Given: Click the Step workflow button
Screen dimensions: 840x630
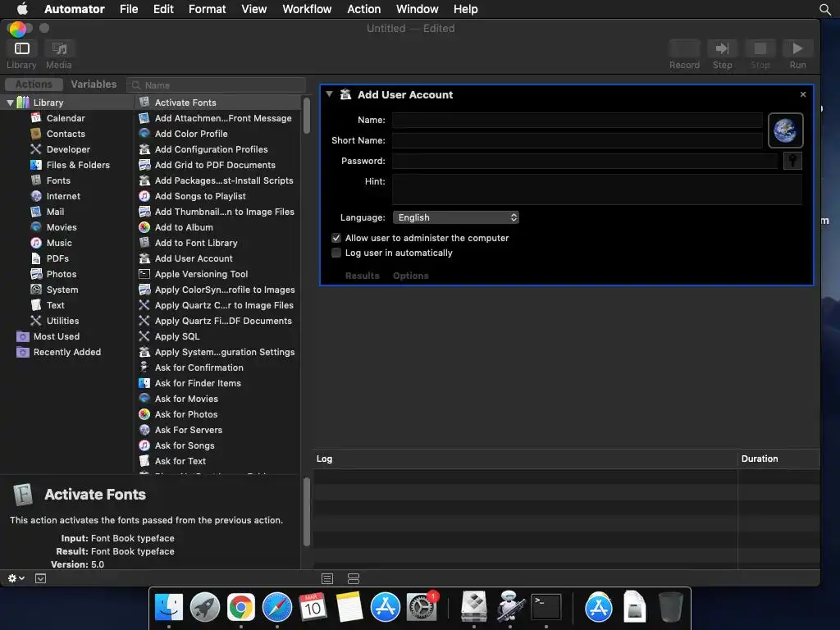Looking at the screenshot, I should click(x=722, y=48).
